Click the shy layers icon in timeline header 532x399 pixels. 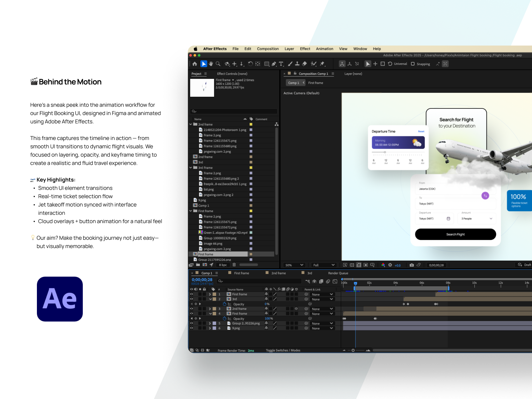314,281
